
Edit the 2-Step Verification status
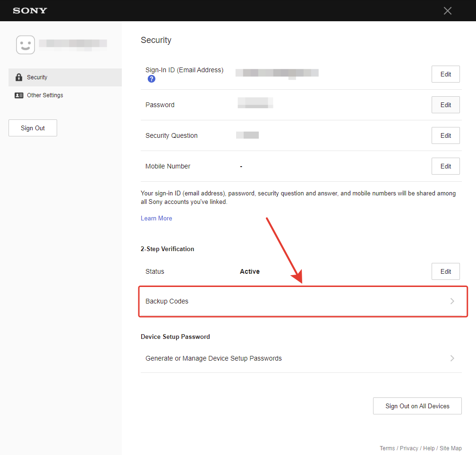[445, 271]
